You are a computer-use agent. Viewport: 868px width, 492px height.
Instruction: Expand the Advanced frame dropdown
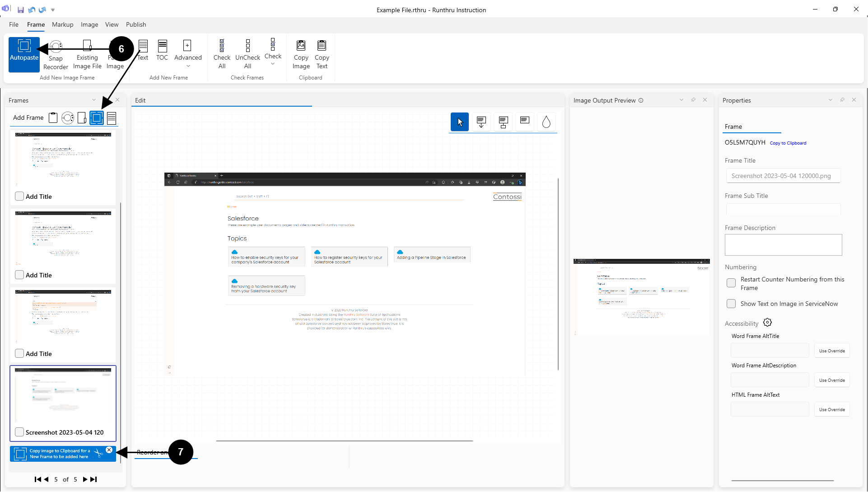click(x=188, y=66)
